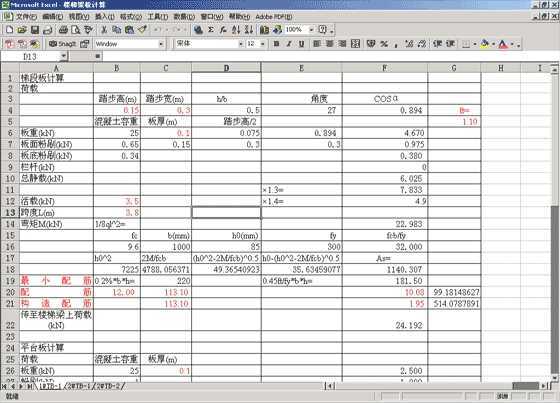
Task: Select cell with value 1140.307
Action: tap(385, 269)
